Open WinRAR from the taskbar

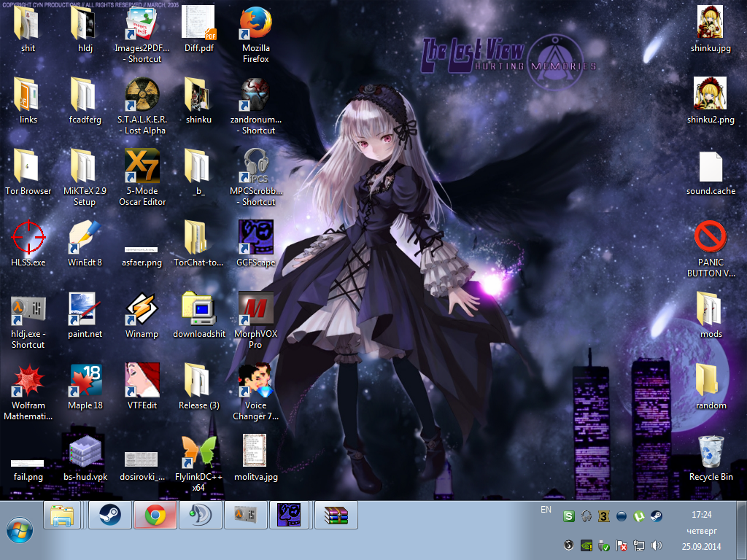tap(336, 515)
